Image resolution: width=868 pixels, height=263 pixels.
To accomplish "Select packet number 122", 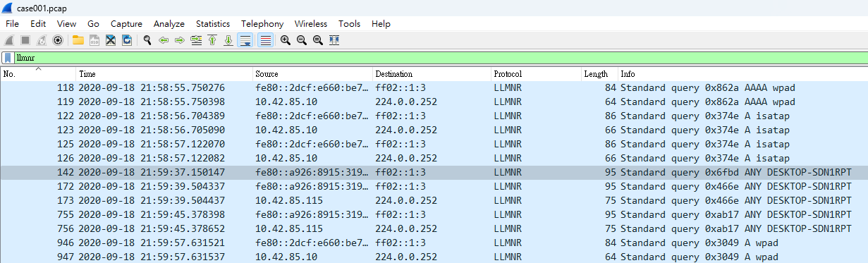I will [434, 116].
